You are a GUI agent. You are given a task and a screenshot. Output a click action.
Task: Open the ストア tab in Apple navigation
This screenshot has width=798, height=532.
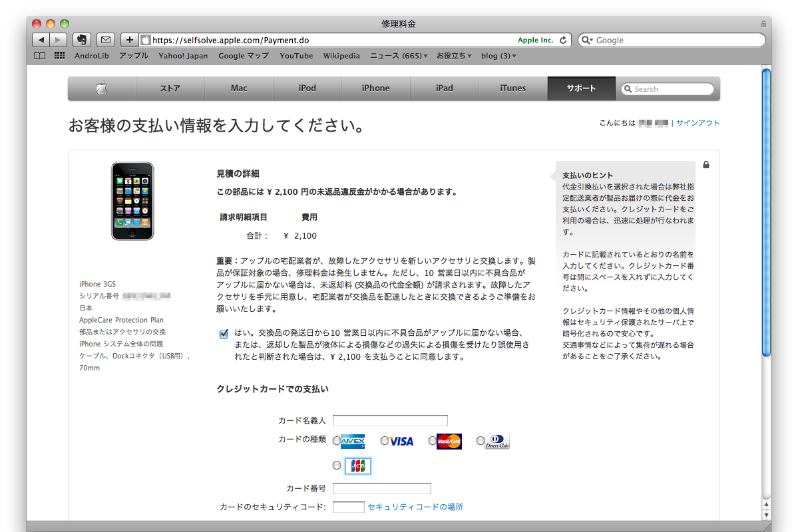[x=170, y=88]
